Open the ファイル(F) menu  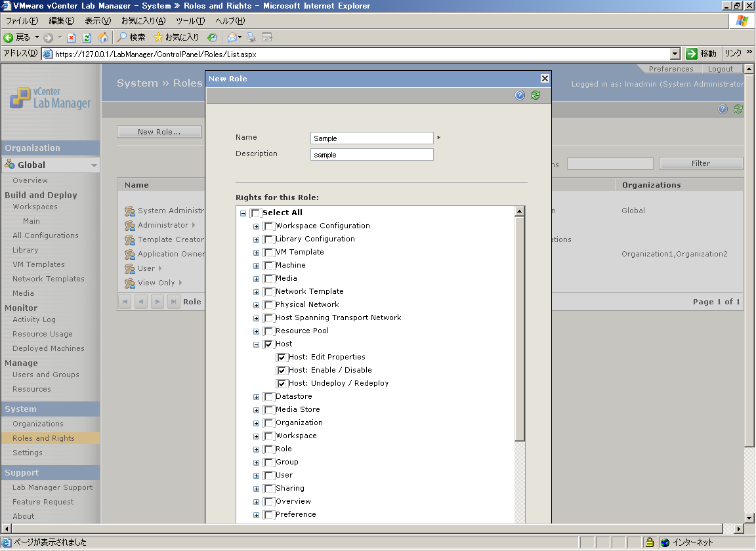(22, 21)
